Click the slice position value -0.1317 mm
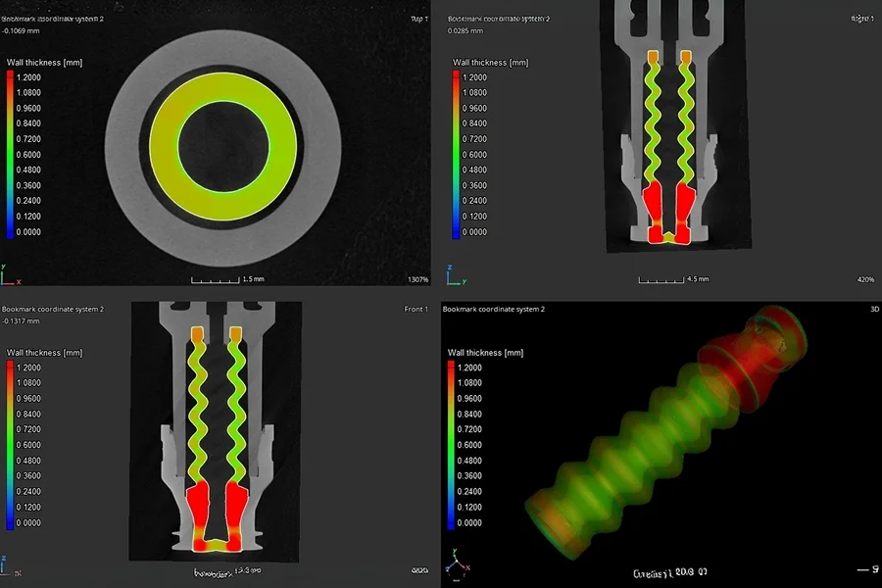Screen dimensions: 882x588 pos(21,321)
